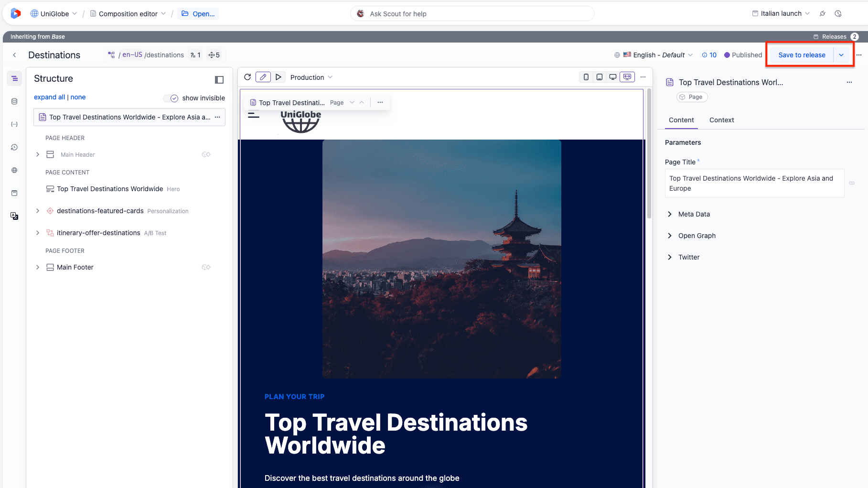The height and width of the screenshot is (488, 868).
Task: Switch to the pencil edit mode
Action: tap(263, 77)
